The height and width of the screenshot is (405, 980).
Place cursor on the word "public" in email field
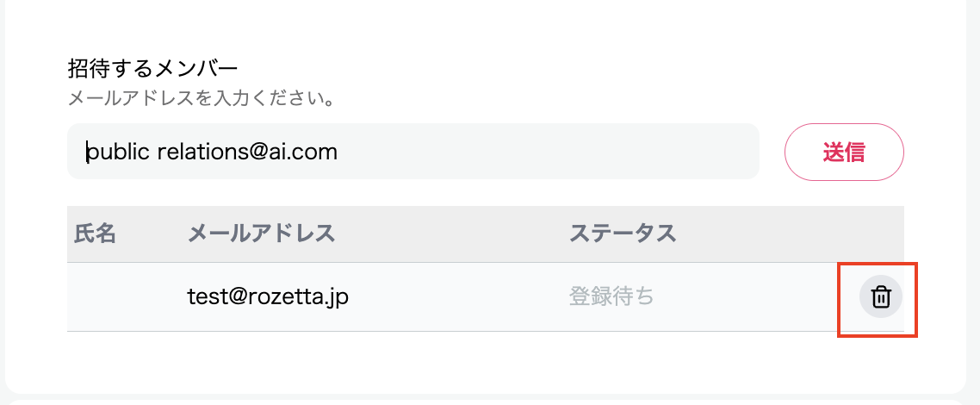(x=119, y=153)
